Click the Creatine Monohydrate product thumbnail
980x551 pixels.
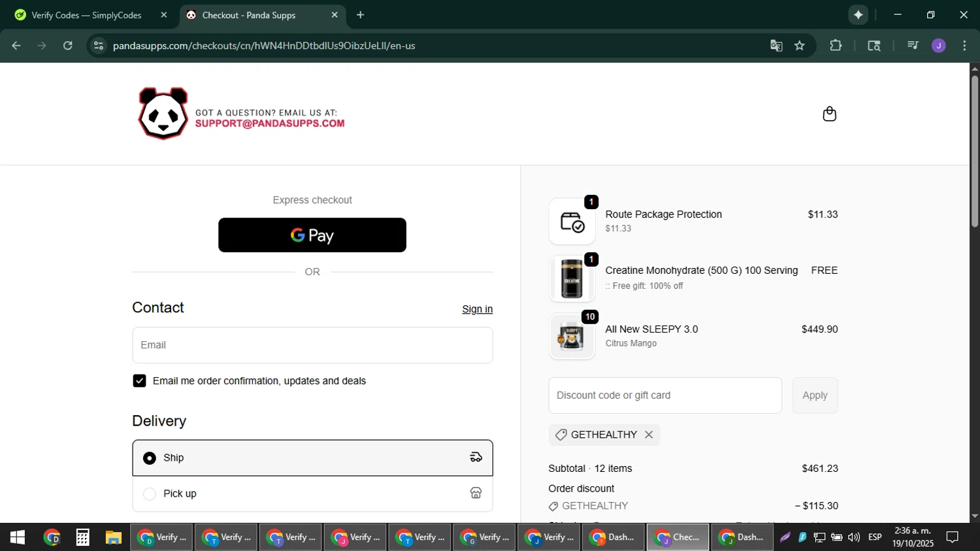(572, 279)
